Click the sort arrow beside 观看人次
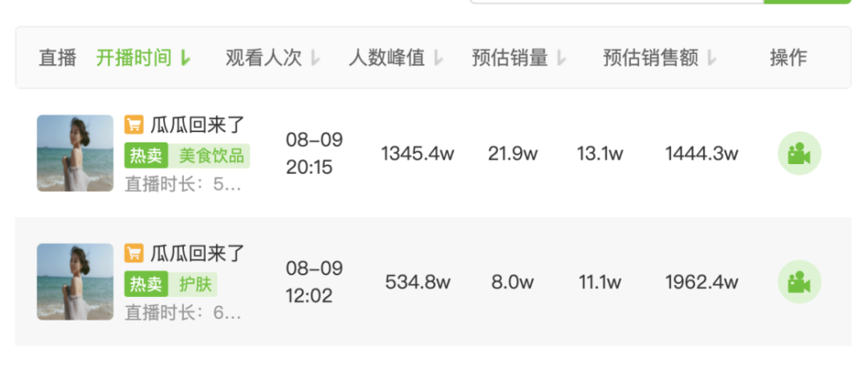868x383 pixels. 315,58
